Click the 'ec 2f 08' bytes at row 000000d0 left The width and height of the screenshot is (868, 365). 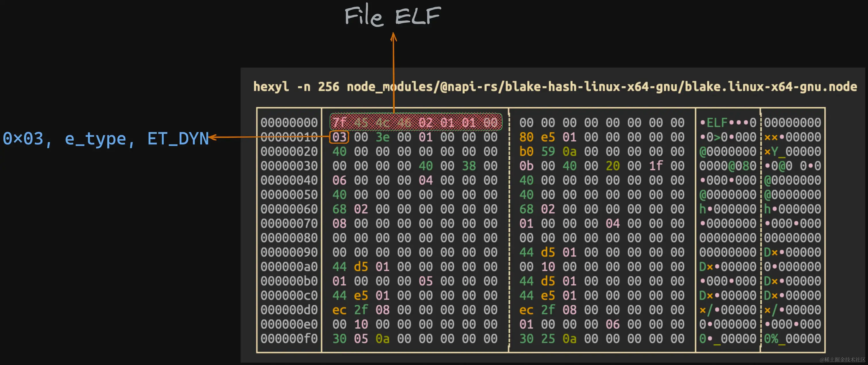coord(361,310)
